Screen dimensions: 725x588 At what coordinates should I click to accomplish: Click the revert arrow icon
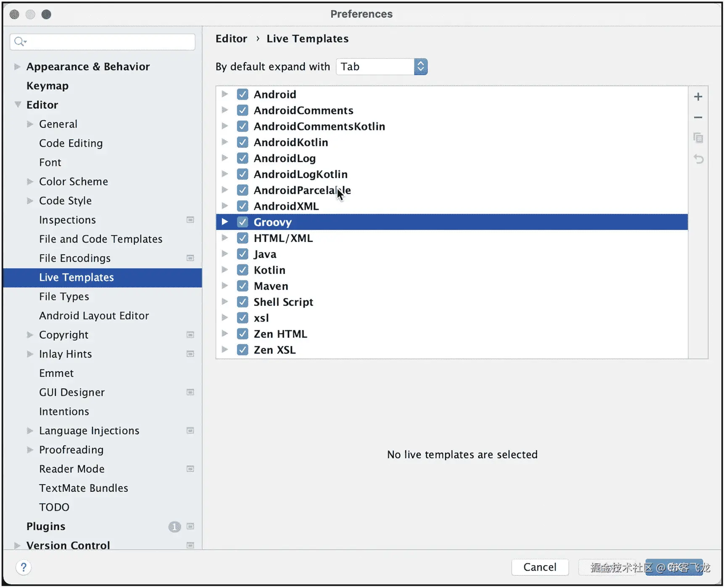[x=698, y=159]
